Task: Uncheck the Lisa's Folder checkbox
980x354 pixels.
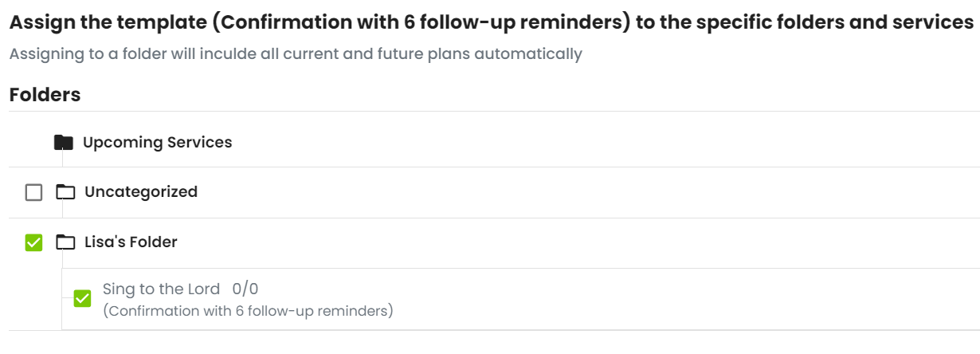Action: [33, 242]
